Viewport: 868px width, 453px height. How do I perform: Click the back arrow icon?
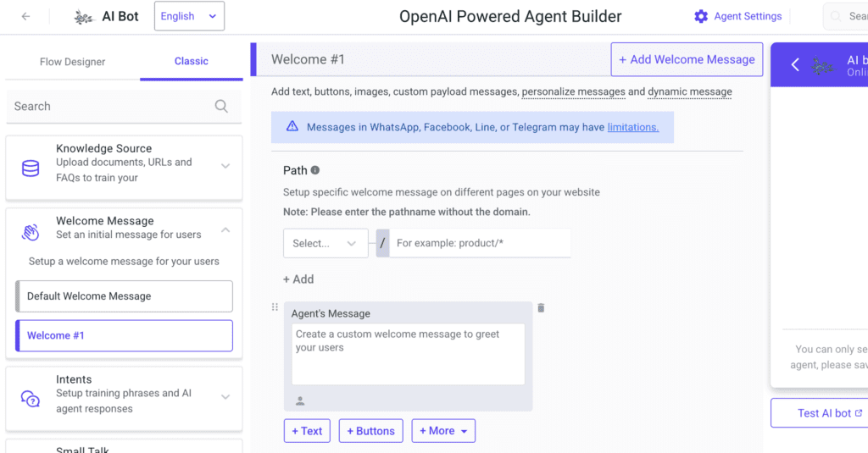(25, 17)
